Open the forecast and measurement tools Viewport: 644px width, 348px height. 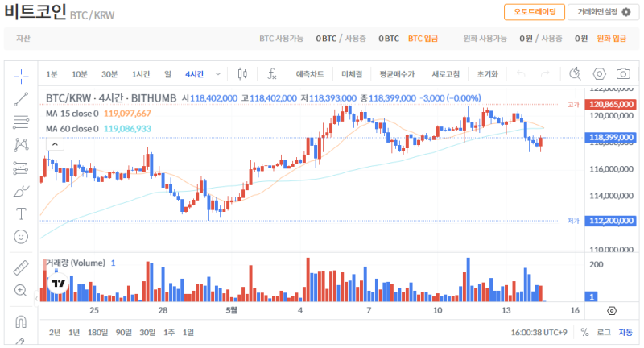pos(21,168)
